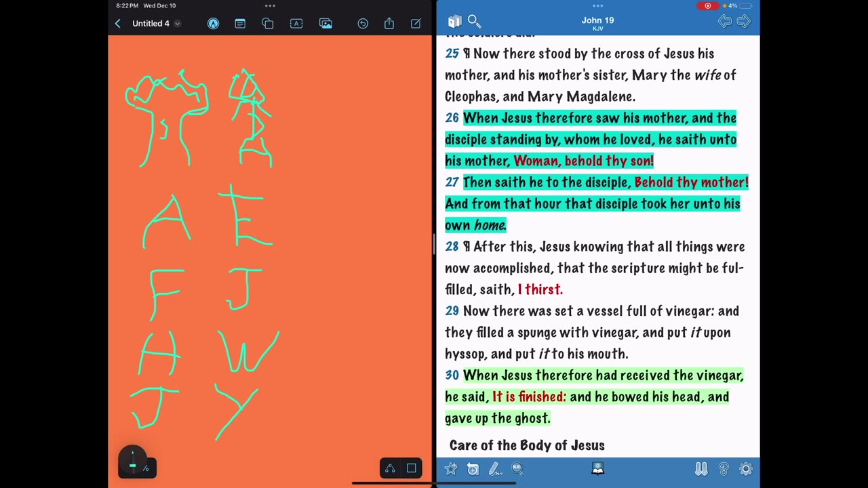Open the connector lines tool
This screenshot has height=488, width=868.
[x=390, y=468]
